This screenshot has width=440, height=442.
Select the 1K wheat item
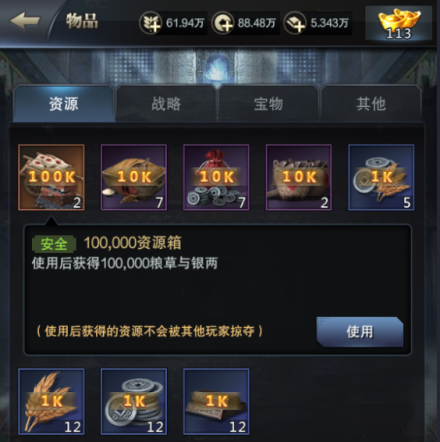51,402
